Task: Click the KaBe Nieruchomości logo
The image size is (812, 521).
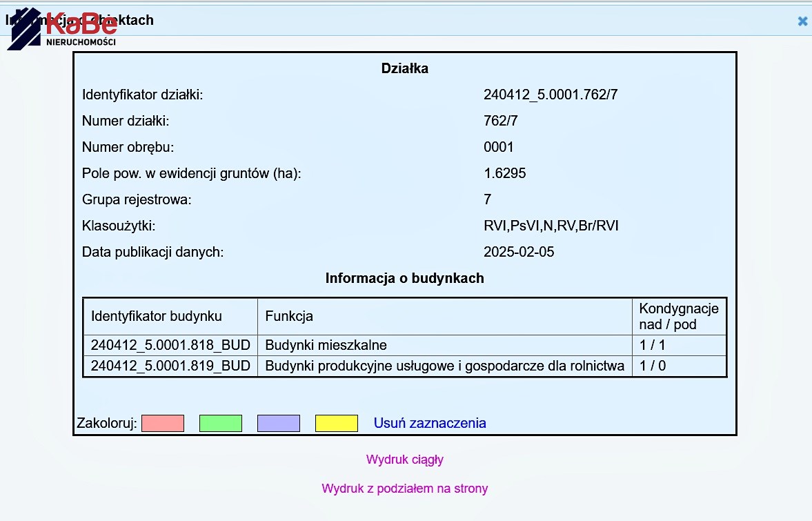Action: (x=62, y=28)
